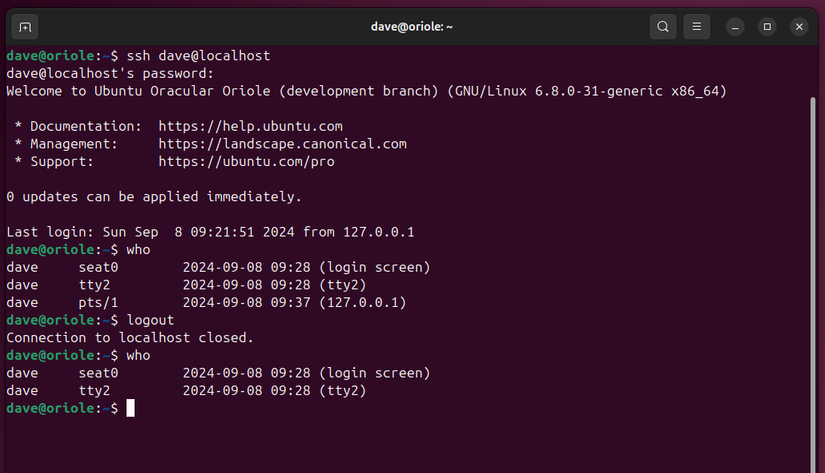Open the landscape.canonical.com management link
The width and height of the screenshot is (825, 473).
282,144
